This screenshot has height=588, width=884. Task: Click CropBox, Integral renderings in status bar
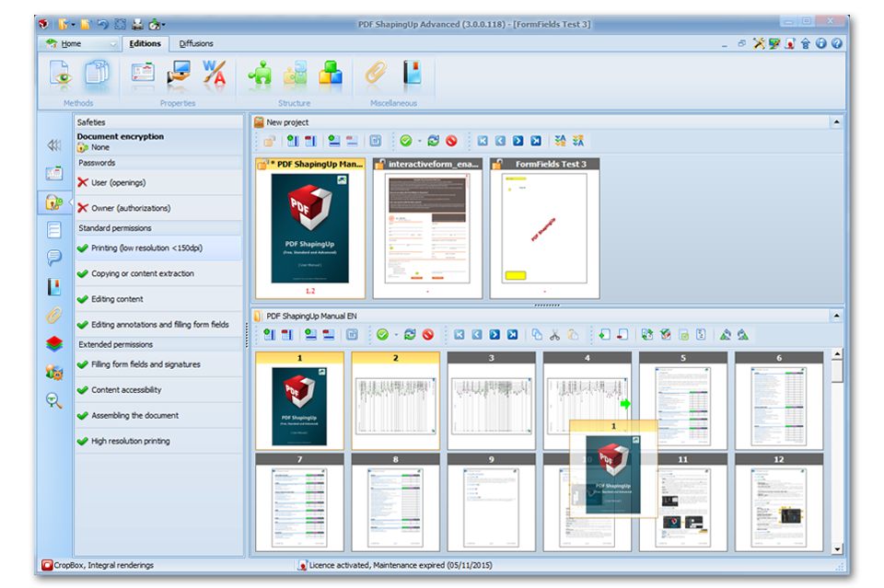tap(99, 565)
